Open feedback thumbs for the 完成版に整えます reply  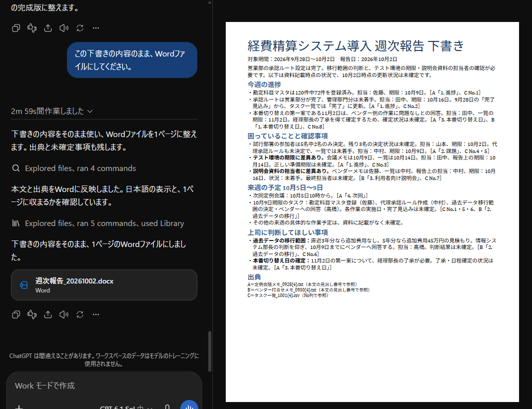[32, 28]
